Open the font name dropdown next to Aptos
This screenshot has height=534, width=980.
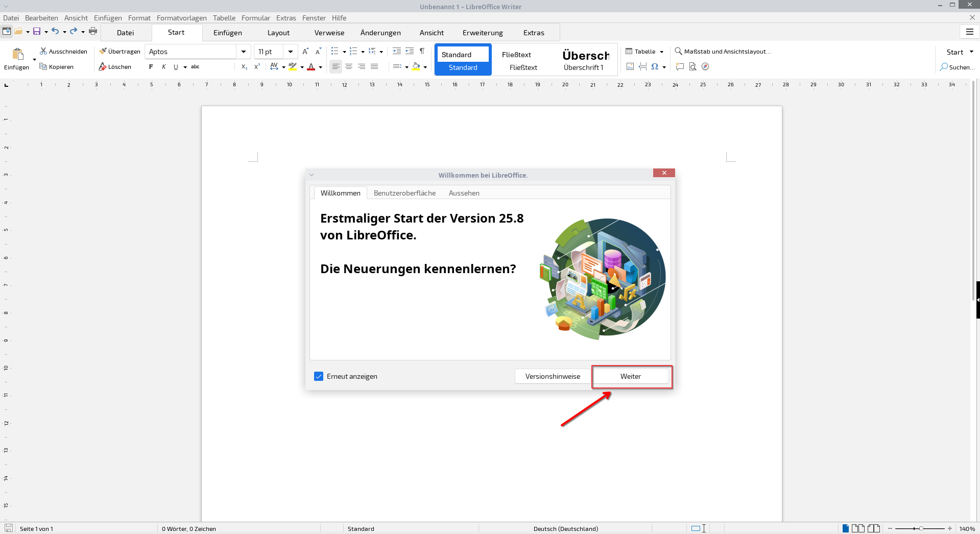(x=244, y=52)
